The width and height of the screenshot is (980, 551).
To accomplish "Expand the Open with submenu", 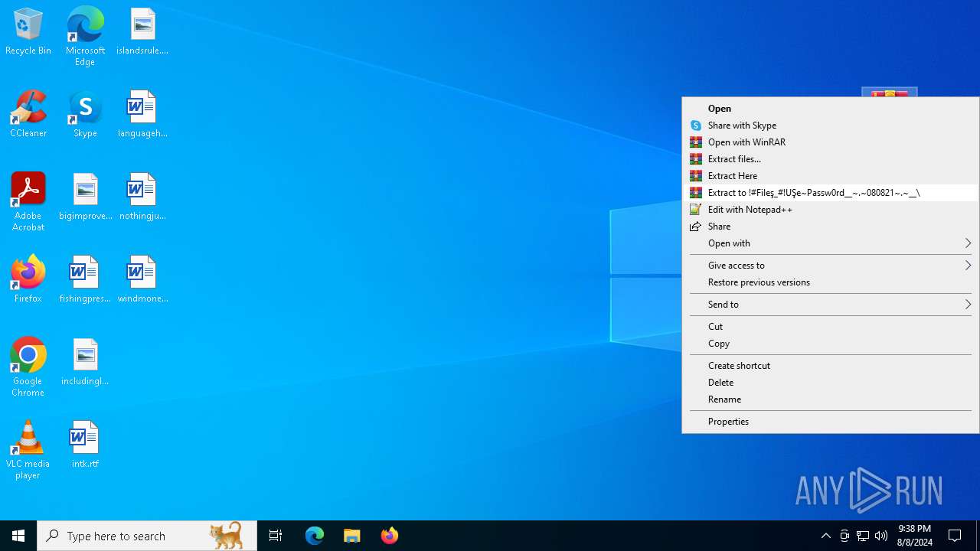I will (x=831, y=243).
